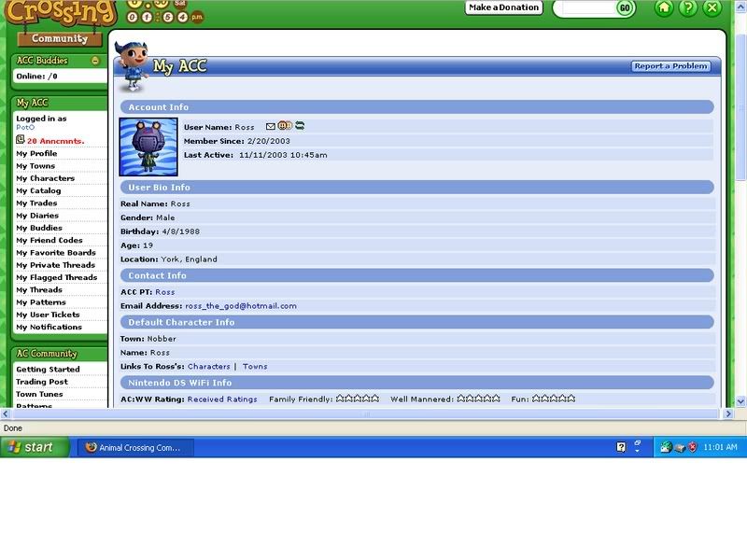
Task: Click the Make a Donation button
Action: pos(504,7)
